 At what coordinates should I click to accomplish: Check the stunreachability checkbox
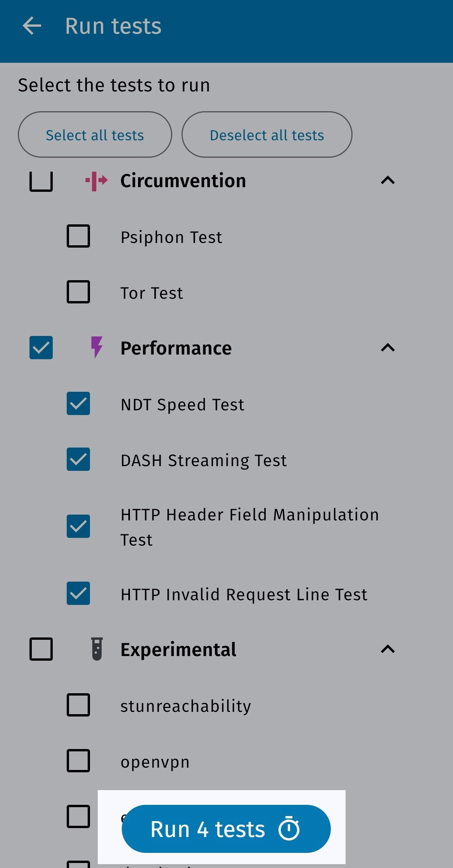tap(78, 705)
